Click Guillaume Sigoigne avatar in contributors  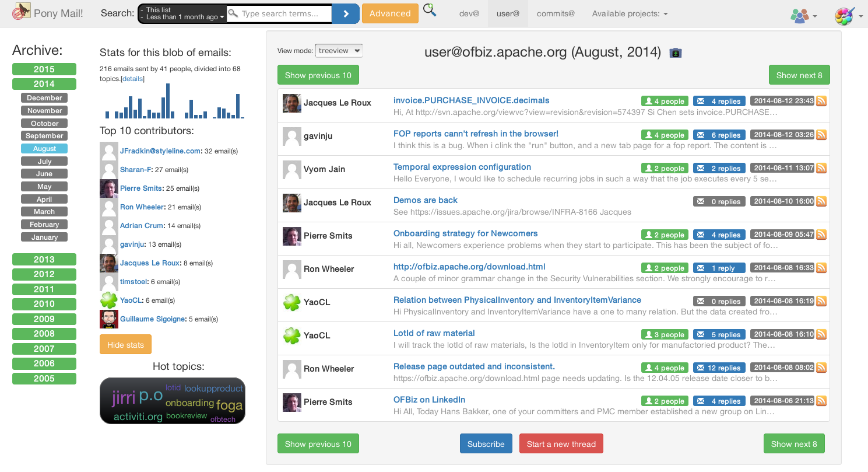click(109, 319)
